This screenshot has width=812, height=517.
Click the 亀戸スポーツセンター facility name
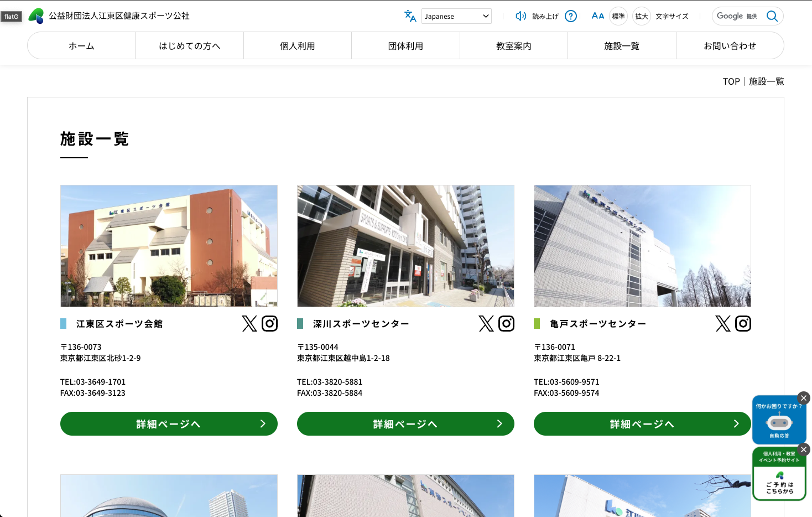(x=598, y=324)
